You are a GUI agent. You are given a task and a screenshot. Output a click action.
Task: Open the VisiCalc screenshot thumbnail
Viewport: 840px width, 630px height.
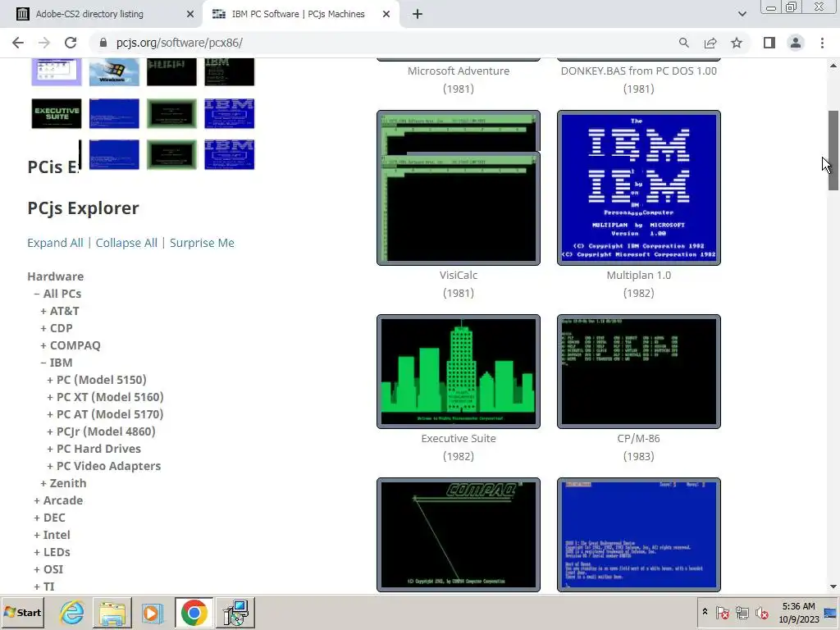(x=459, y=188)
